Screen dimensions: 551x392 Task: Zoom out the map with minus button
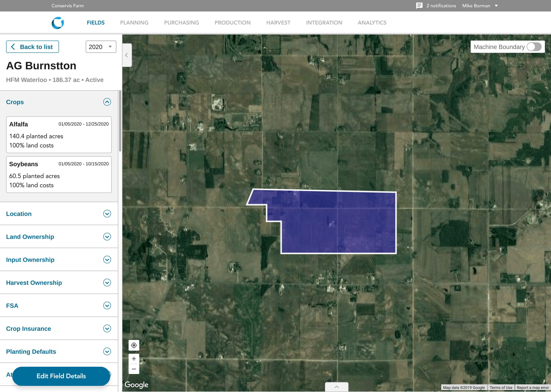134,369
